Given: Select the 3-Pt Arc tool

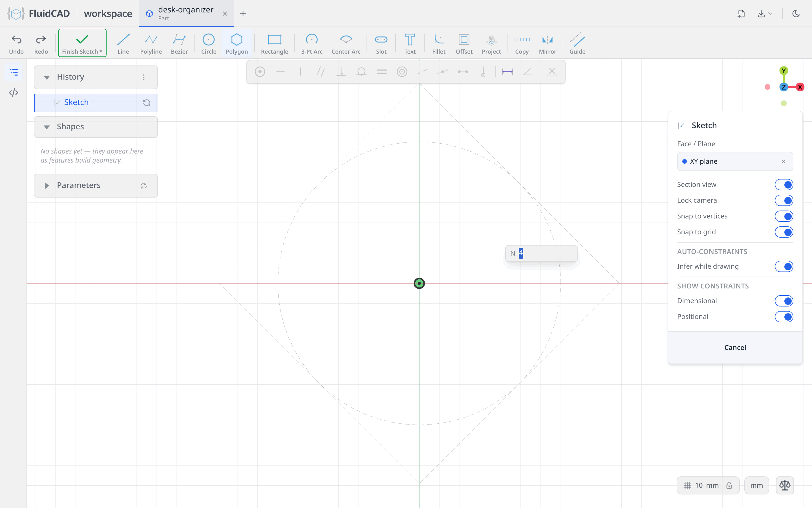Looking at the screenshot, I should 312,44.
